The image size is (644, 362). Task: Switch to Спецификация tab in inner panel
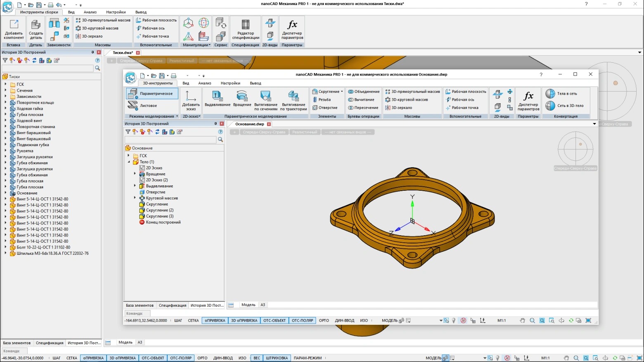click(173, 305)
